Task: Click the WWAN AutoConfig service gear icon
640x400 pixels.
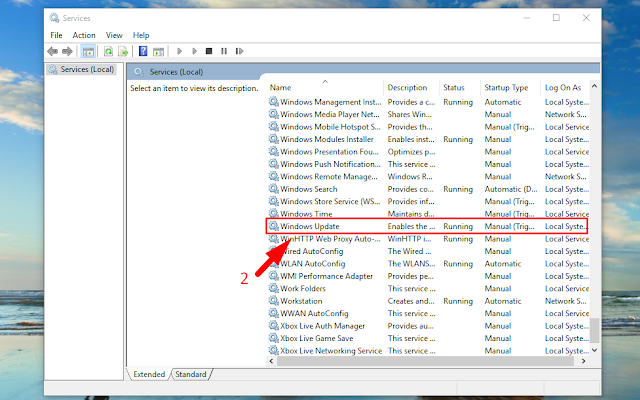Action: 273,313
